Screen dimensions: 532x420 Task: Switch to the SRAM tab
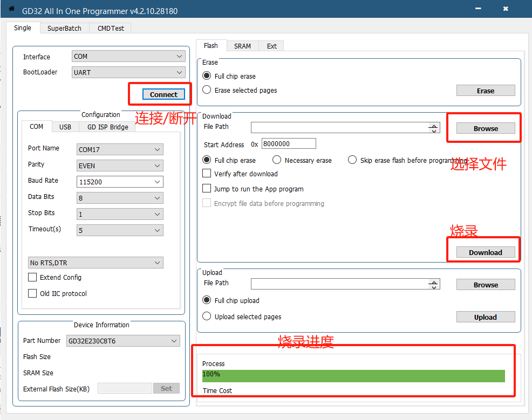(242, 46)
